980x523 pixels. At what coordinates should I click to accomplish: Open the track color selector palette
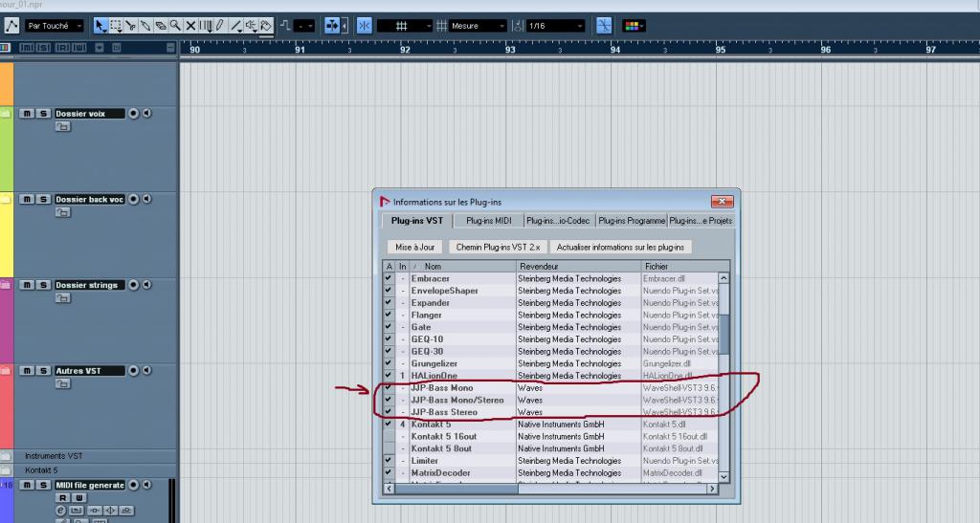(634, 26)
